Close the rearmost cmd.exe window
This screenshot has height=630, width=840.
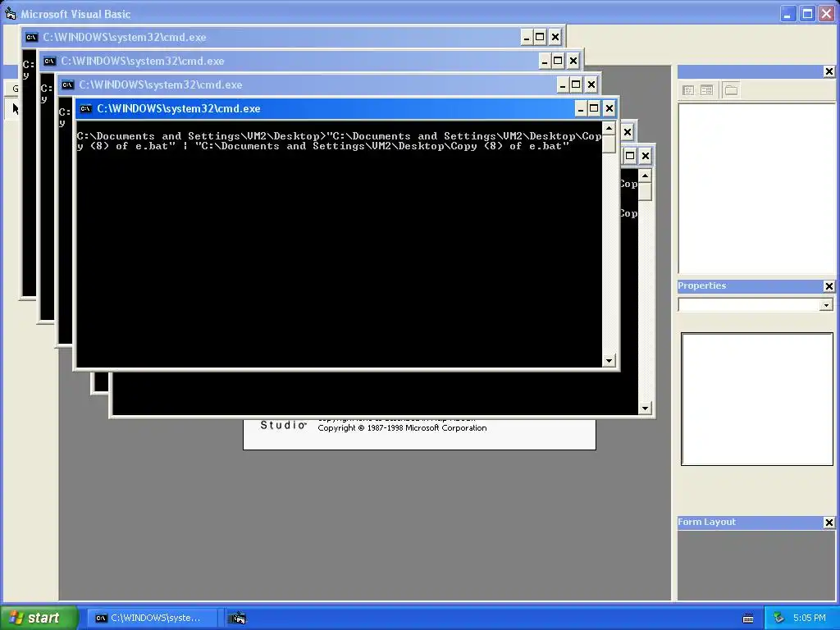[x=555, y=37]
